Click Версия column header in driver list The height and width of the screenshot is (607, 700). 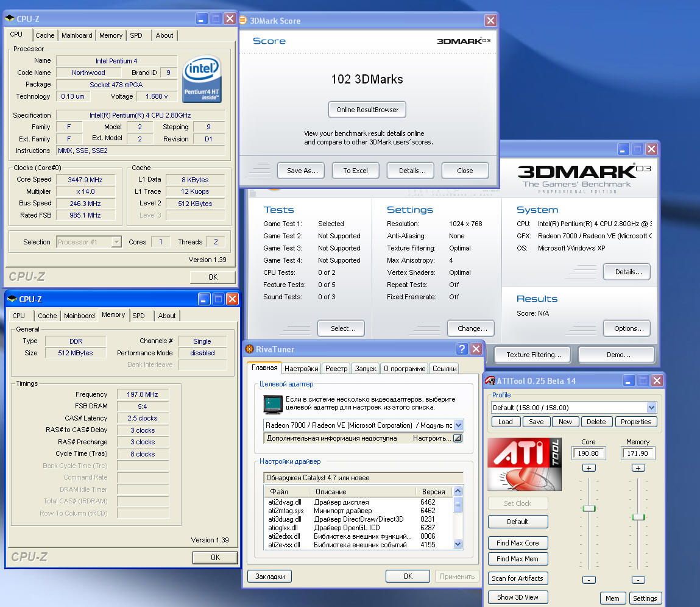434,491
